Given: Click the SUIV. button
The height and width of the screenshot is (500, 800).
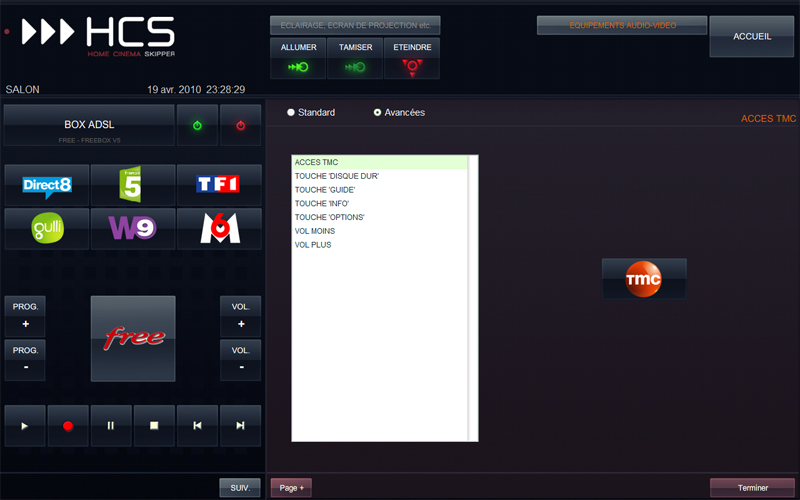Looking at the screenshot, I should tap(240, 488).
